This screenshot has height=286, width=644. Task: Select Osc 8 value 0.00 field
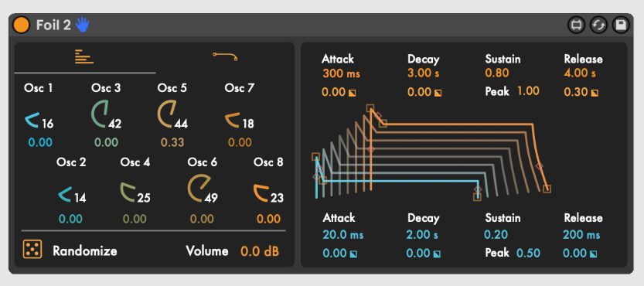[x=268, y=219]
